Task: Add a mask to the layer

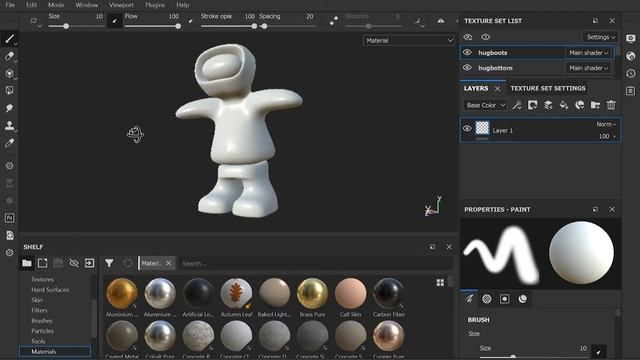Action: [533, 105]
